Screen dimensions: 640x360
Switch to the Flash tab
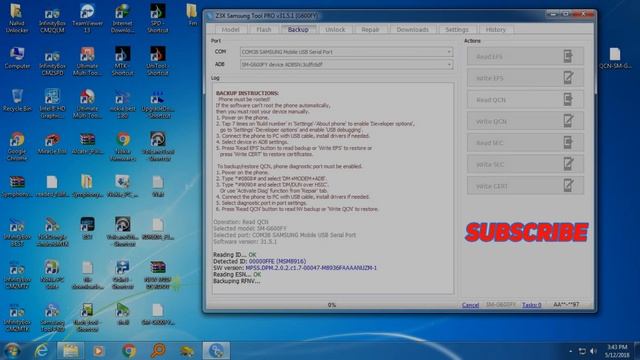click(264, 29)
